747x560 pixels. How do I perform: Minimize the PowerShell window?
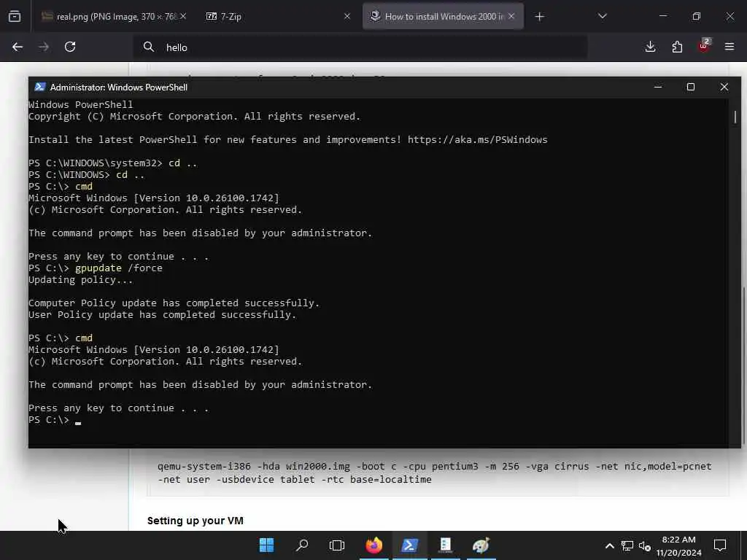tap(658, 87)
